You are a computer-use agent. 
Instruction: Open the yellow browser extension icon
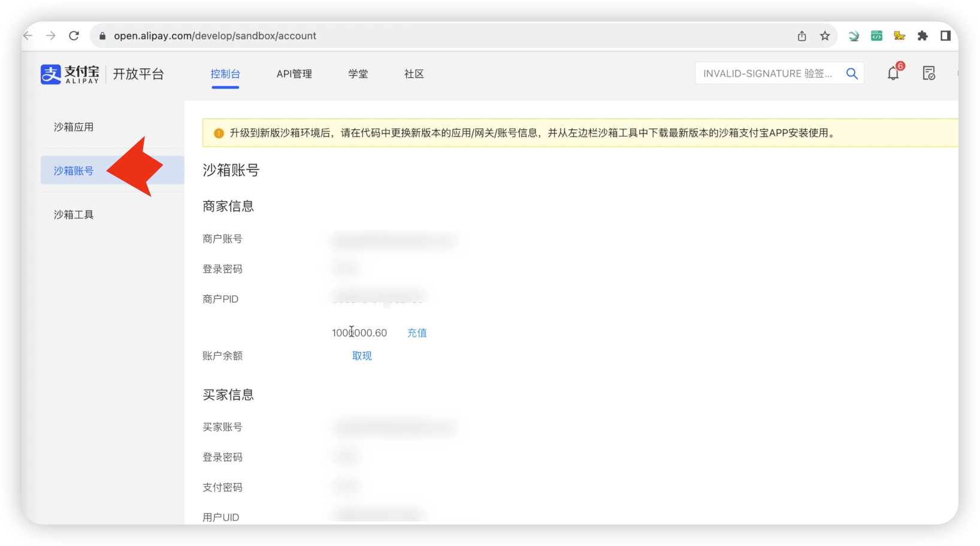point(899,36)
